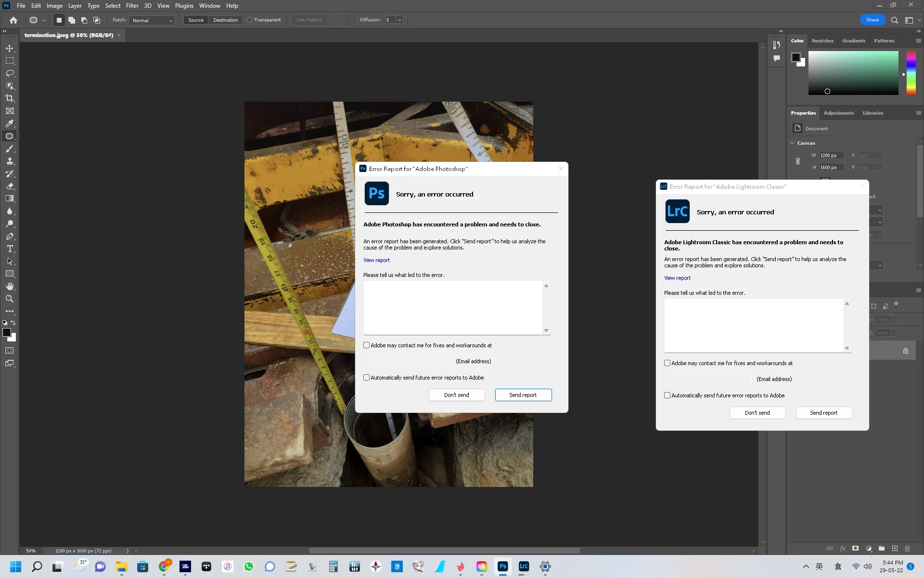Select the Move tool
This screenshot has width=924, height=578.
pyautogui.click(x=10, y=49)
